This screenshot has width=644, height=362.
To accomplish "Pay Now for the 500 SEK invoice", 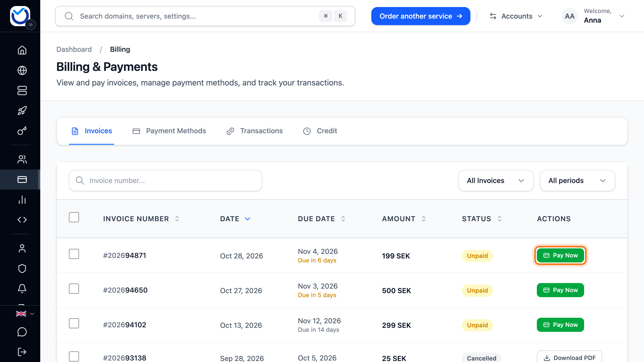I will pos(560,290).
